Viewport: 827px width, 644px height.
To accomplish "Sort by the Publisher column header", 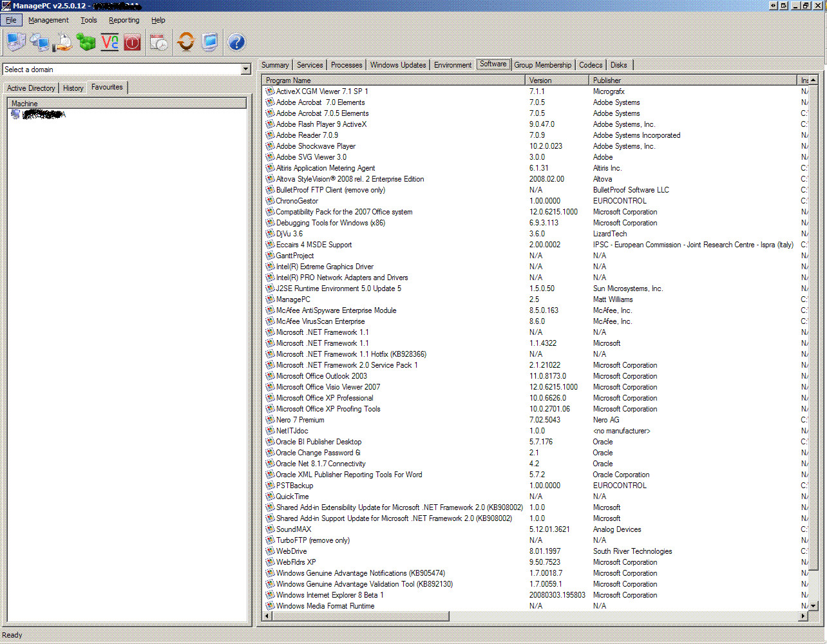I will [693, 80].
